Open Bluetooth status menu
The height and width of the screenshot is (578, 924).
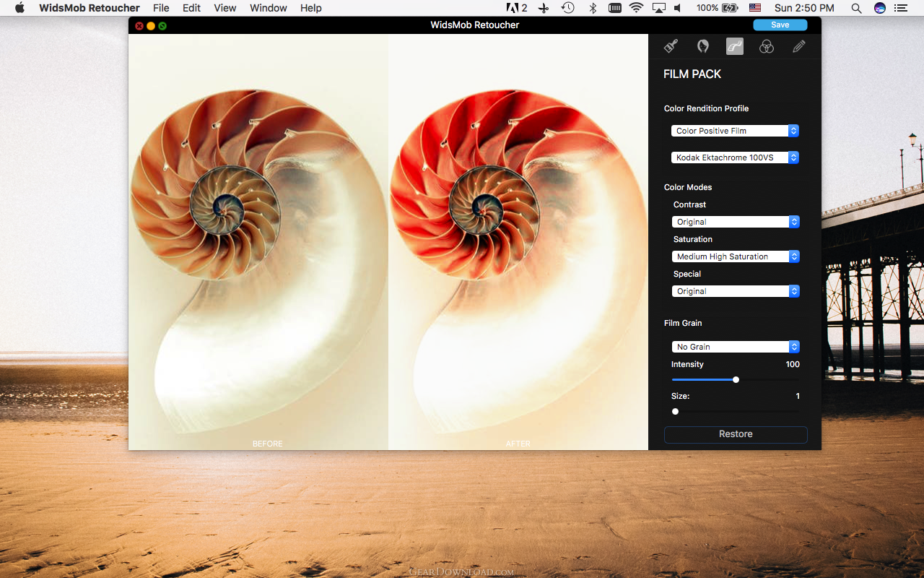[593, 8]
